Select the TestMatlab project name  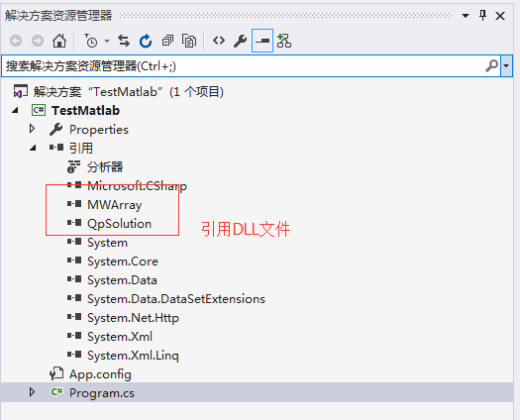[x=85, y=111]
